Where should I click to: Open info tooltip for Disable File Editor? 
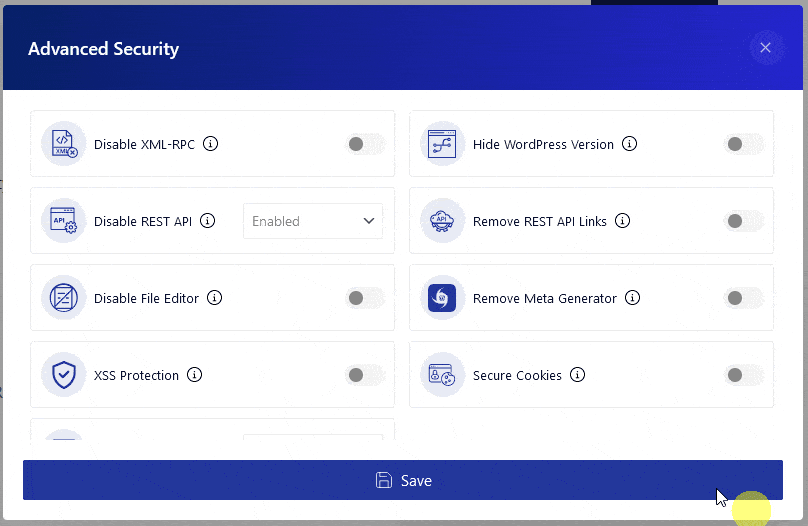[214, 298]
